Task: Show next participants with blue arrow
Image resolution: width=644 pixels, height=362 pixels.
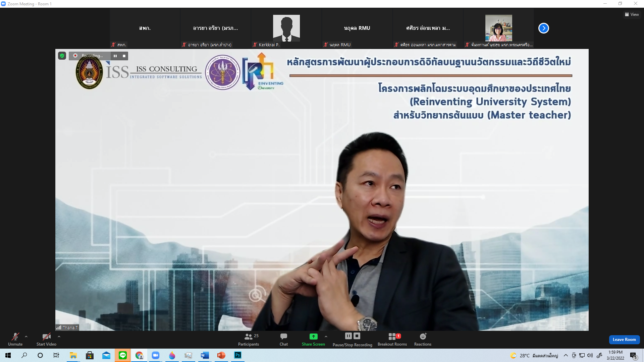Action: pyautogui.click(x=543, y=28)
